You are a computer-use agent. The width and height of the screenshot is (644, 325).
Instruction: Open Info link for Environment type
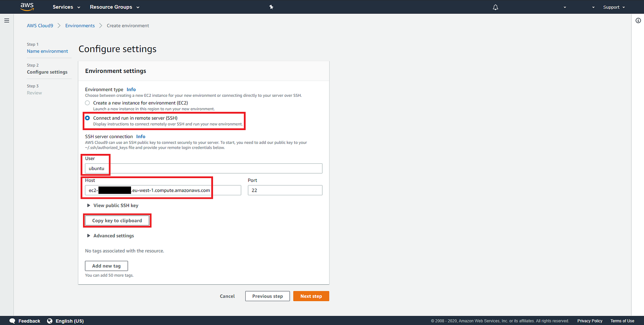(131, 89)
